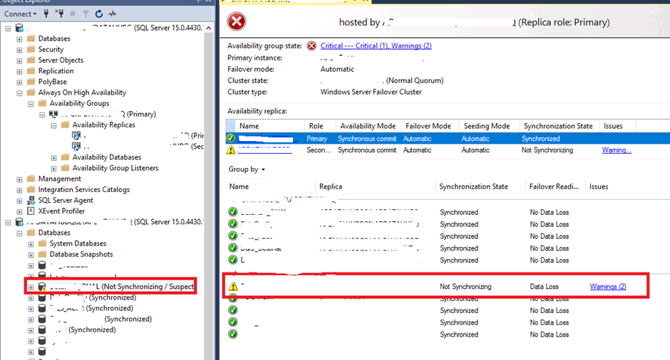Click the refresh icon in Object Explorer toolbar
The height and width of the screenshot is (360, 670).
click(99, 14)
